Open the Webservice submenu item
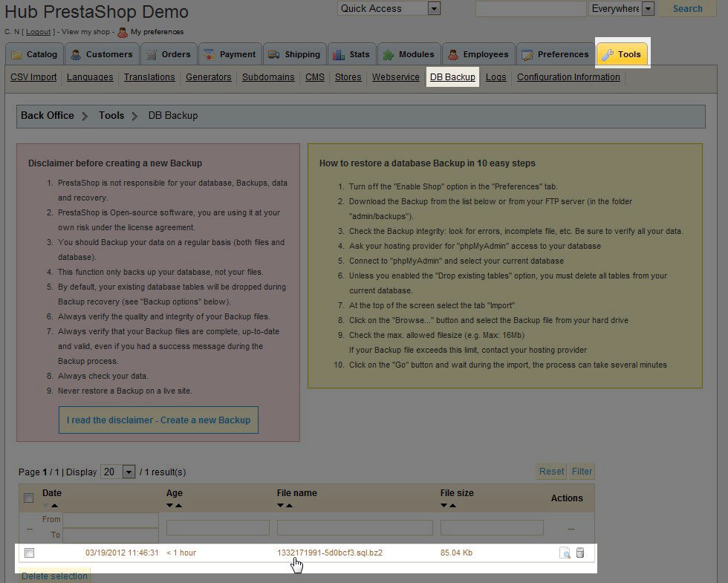The height and width of the screenshot is (583, 728). (395, 77)
